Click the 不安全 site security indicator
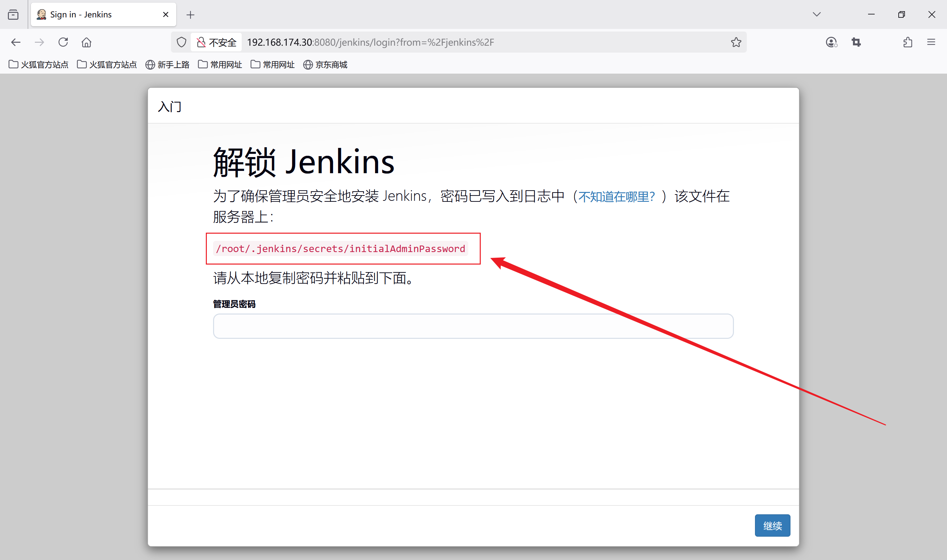Screen dimensions: 947x560 (x=217, y=42)
